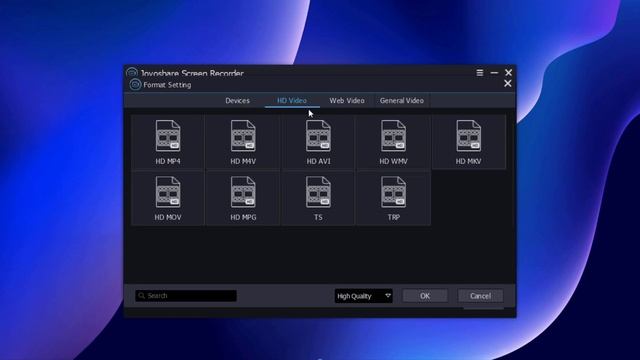The width and height of the screenshot is (640, 360).
Task: Confirm format with the OK button
Action: click(425, 296)
